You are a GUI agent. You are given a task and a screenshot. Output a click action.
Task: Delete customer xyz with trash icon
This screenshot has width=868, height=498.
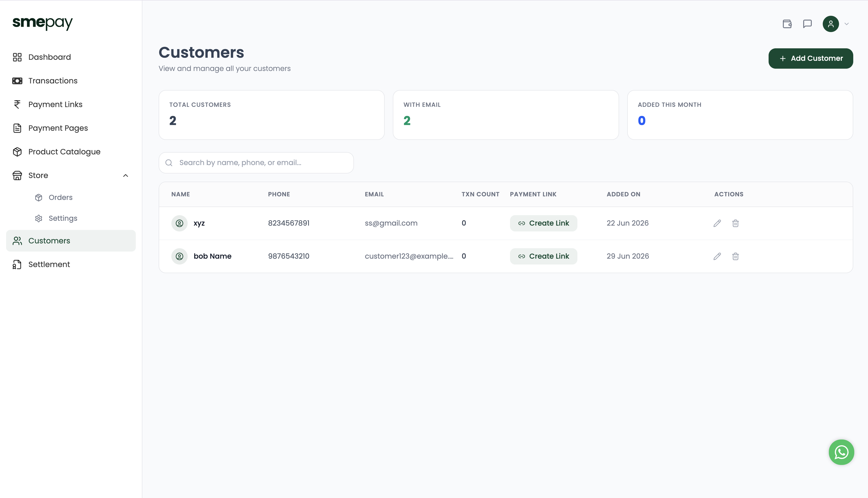(x=735, y=223)
